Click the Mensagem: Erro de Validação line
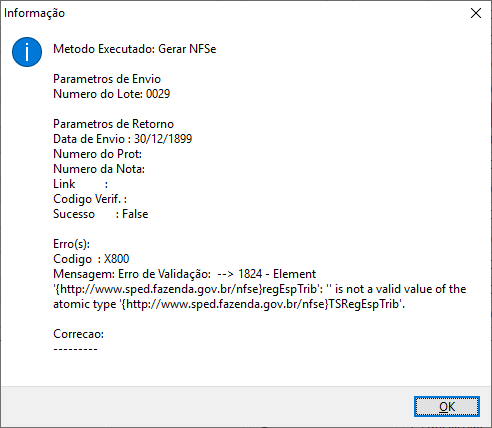The height and width of the screenshot is (428, 492). tap(185, 274)
